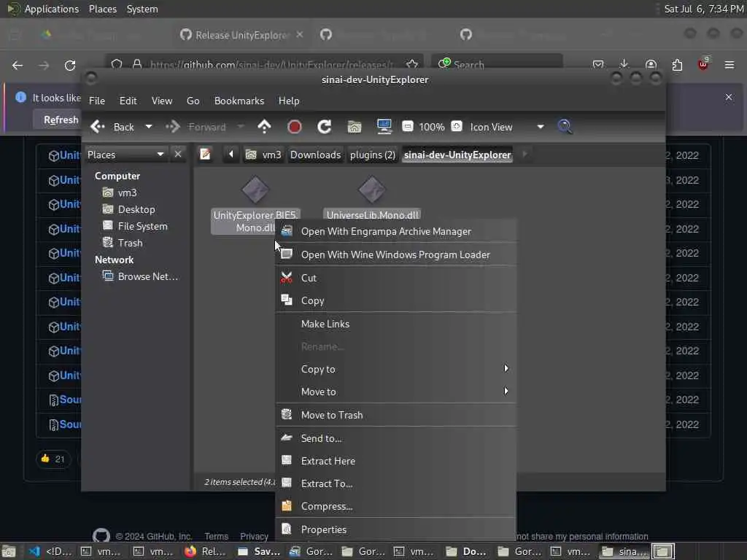Go up to parent folder icon

point(264,127)
